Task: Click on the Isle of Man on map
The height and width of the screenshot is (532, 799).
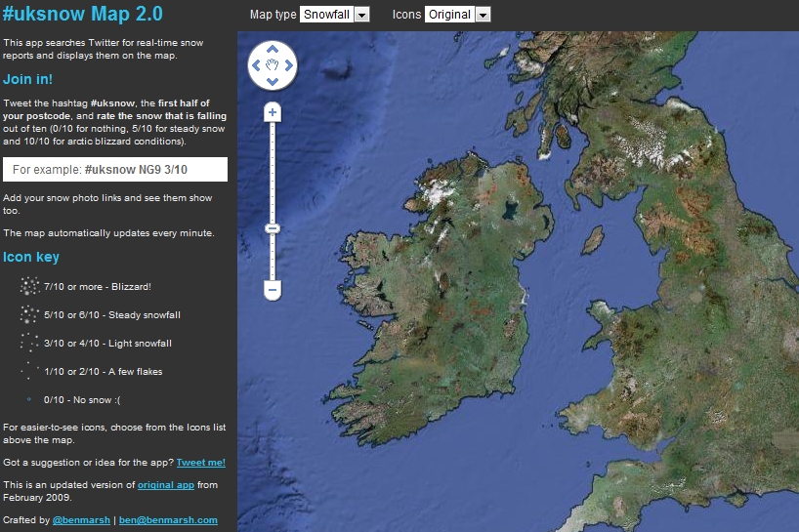Action: click(x=593, y=240)
